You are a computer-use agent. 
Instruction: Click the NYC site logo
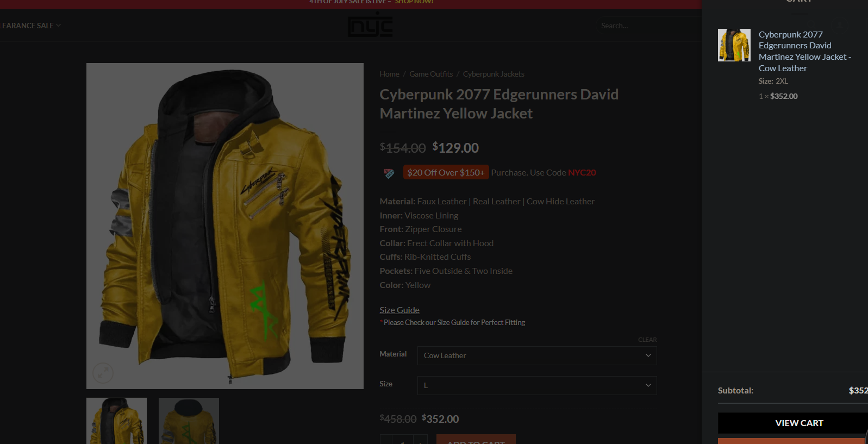[x=370, y=26]
